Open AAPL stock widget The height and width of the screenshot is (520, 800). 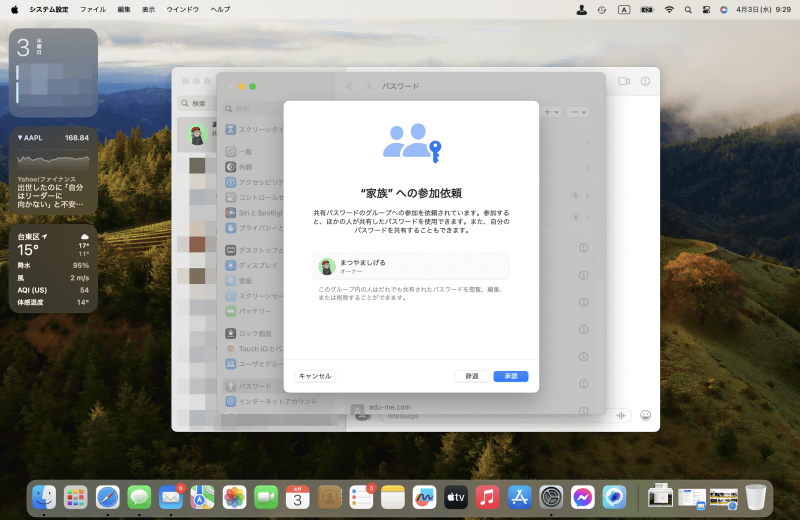(53, 171)
